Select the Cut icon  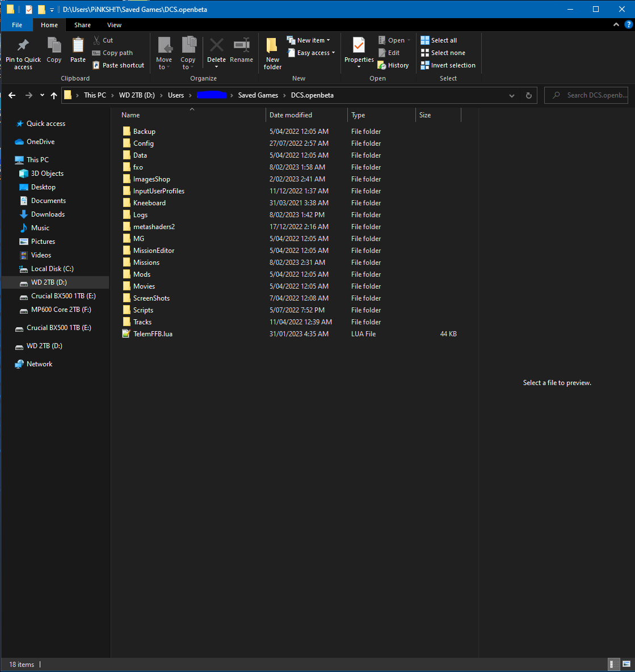point(96,40)
